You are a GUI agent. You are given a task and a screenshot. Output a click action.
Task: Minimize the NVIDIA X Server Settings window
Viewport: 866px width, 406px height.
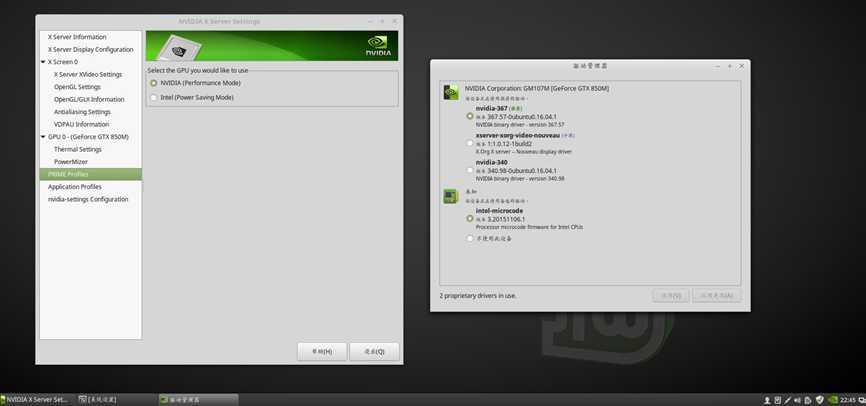[369, 21]
